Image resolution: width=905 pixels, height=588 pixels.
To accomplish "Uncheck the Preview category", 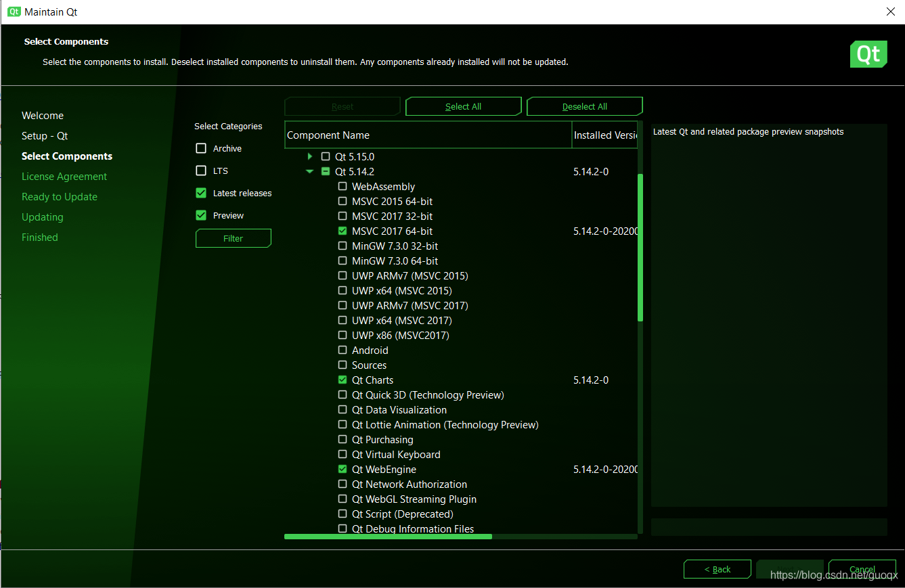I will tap(201, 215).
